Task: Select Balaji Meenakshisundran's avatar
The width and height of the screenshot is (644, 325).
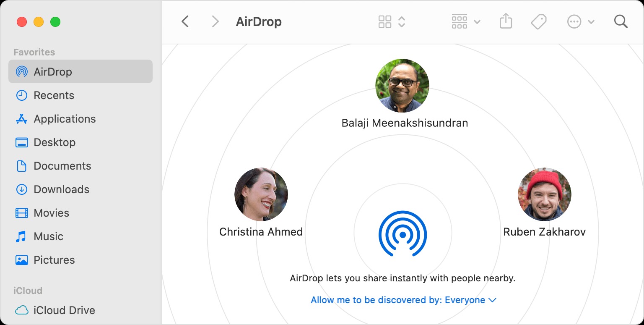Action: (402, 86)
